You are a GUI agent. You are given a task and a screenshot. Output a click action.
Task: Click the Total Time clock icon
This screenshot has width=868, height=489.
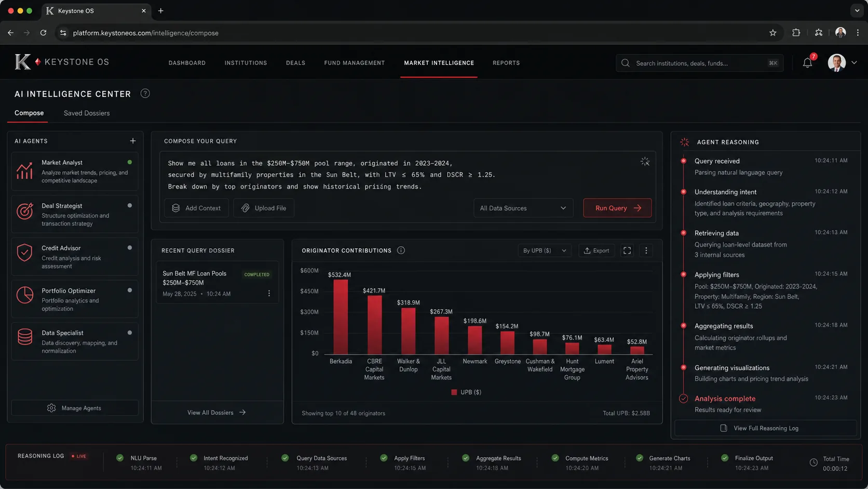tap(813, 462)
